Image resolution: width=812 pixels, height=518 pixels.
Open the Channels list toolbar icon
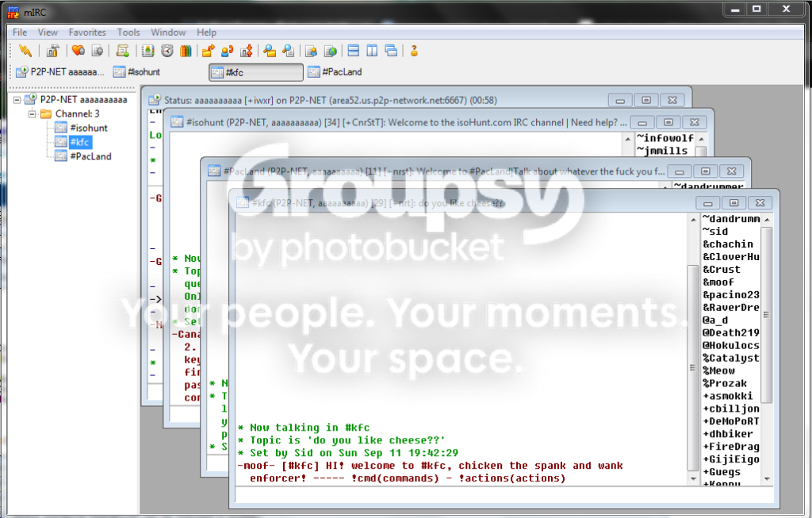tap(98, 51)
